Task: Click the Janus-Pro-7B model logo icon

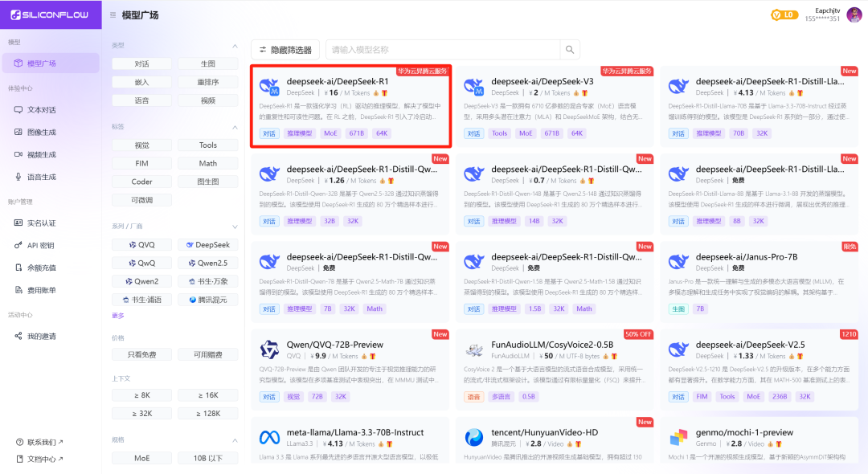Action: coord(678,262)
